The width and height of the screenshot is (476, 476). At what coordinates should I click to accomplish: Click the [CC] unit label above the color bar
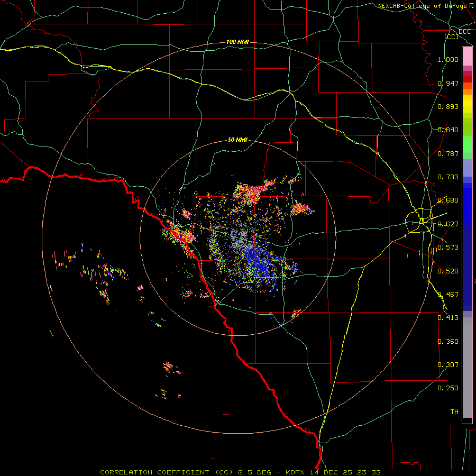[452, 36]
